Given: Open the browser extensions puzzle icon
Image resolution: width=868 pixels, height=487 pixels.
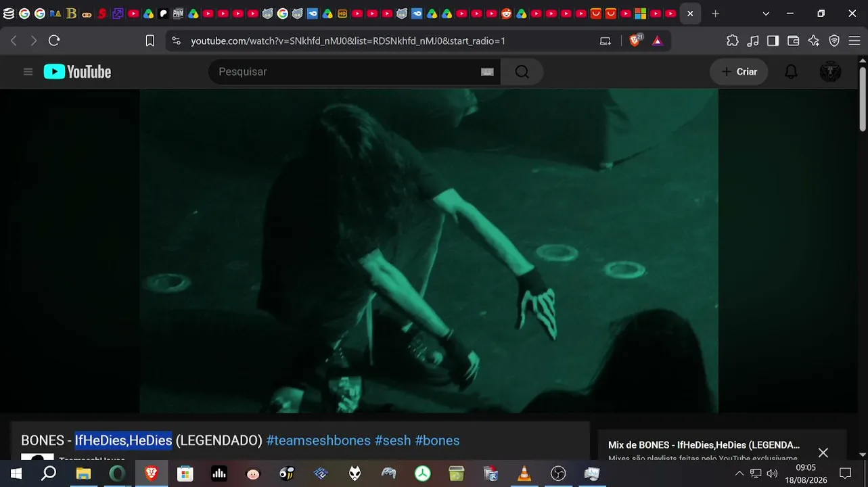Looking at the screenshot, I should (733, 41).
